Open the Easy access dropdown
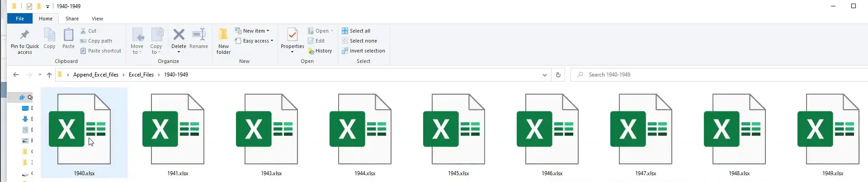This screenshot has height=182, width=868. pos(254,41)
